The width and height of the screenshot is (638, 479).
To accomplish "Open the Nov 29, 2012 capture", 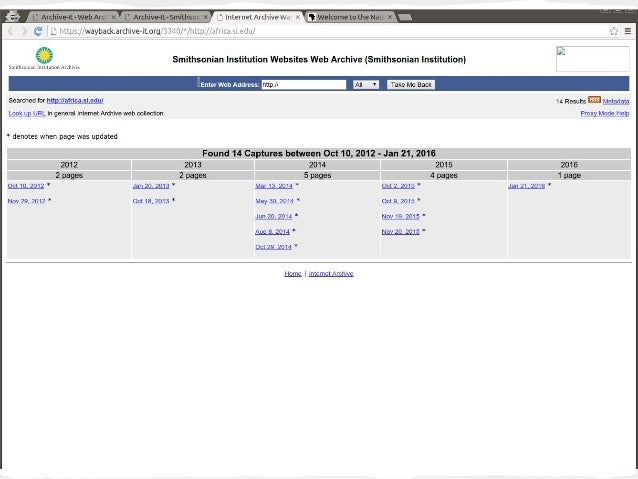I will click(x=26, y=201).
